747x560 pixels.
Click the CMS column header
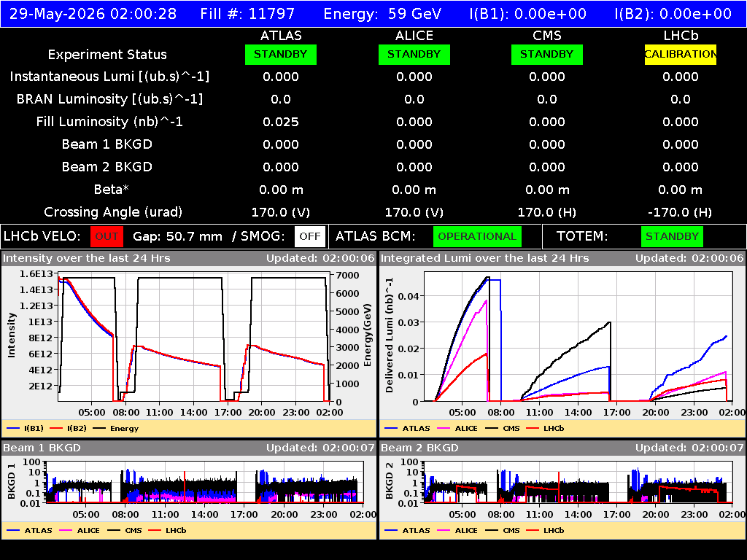click(547, 36)
